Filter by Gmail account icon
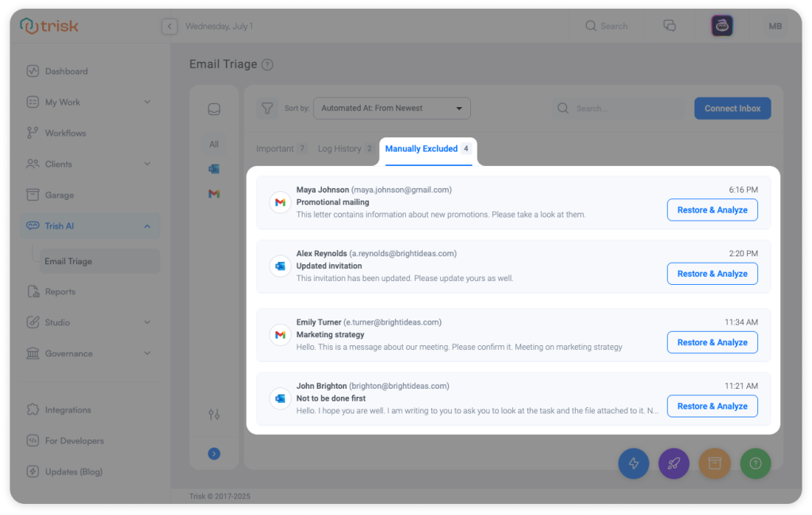Image resolution: width=812 pixels, height=515 pixels. (x=214, y=194)
